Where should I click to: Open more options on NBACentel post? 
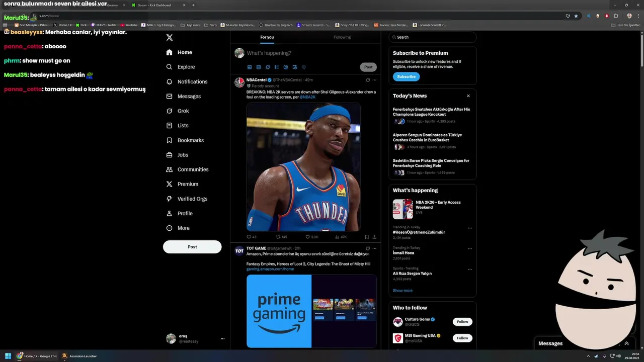pyautogui.click(x=374, y=80)
